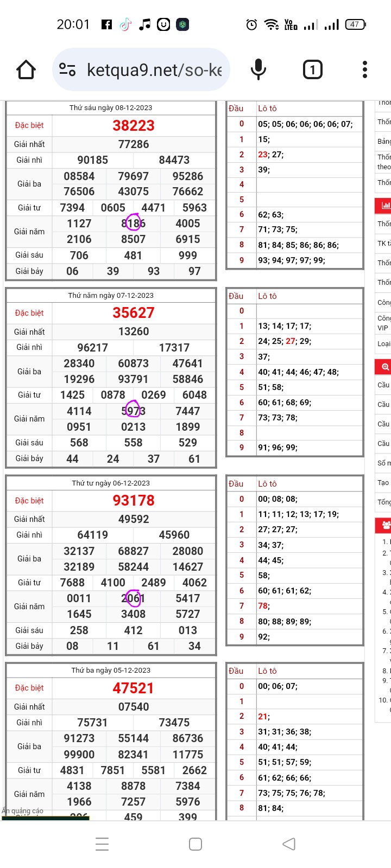Select circled number 8186 in Giải năm

pos(134,224)
